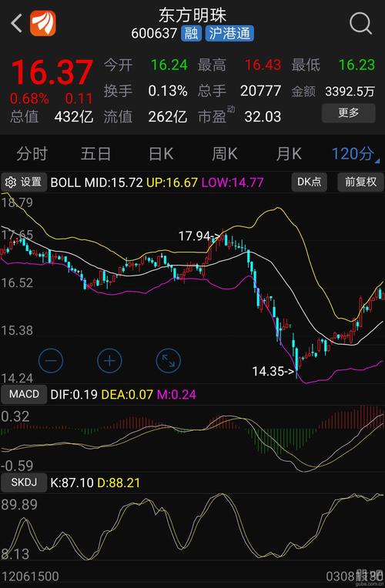Click the UP:16.67 value
Image resolution: width=385 pixels, height=588 pixels.
click(x=172, y=182)
